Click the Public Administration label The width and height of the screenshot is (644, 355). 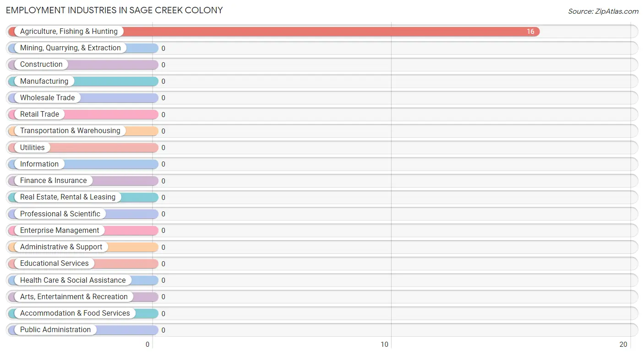[55, 330]
